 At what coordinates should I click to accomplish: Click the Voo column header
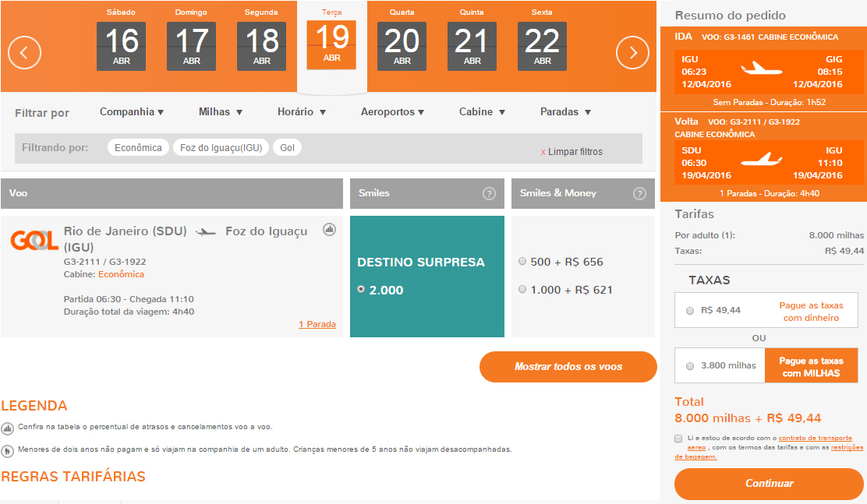[x=172, y=193]
